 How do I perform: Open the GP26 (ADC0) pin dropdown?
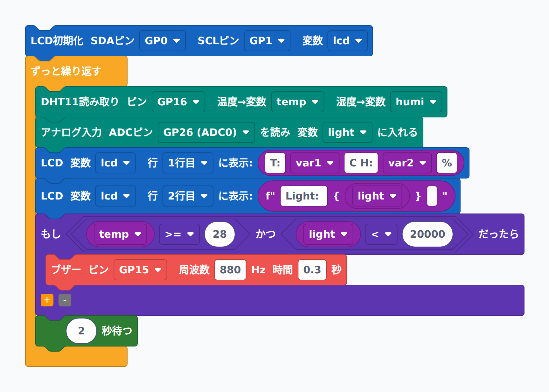(206, 132)
